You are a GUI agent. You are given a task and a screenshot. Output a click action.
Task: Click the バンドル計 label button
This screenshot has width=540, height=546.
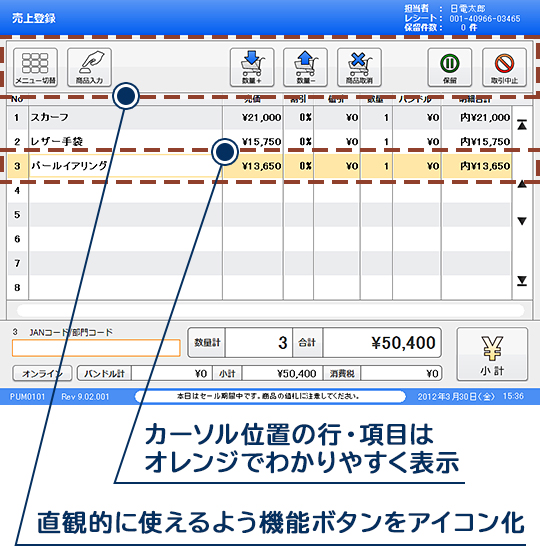[x=104, y=373]
